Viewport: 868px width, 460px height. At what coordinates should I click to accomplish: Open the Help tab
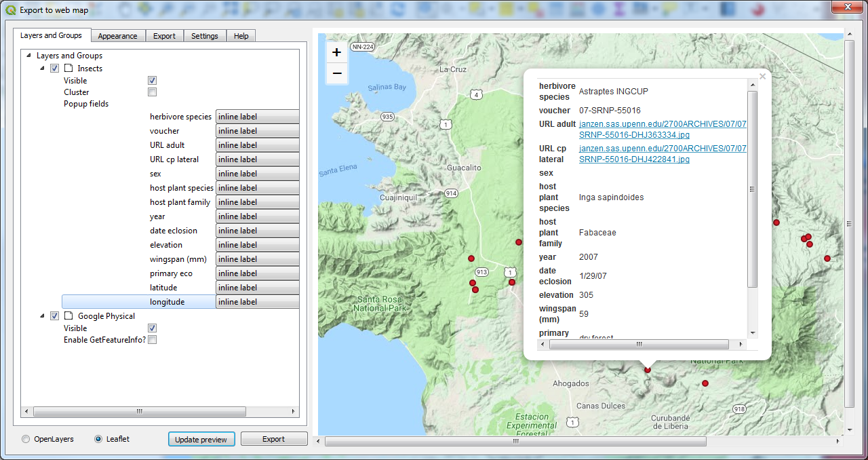tap(241, 36)
